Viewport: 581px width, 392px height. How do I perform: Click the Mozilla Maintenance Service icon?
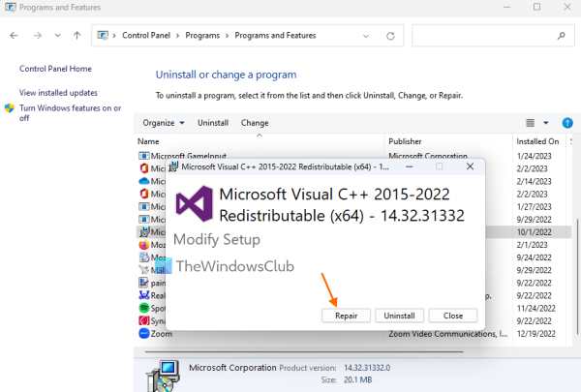point(143,257)
